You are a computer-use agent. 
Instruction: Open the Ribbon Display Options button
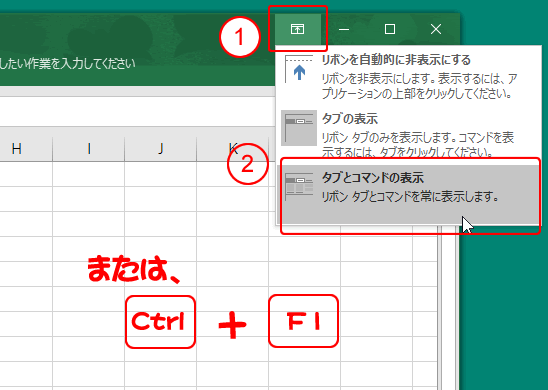298,29
